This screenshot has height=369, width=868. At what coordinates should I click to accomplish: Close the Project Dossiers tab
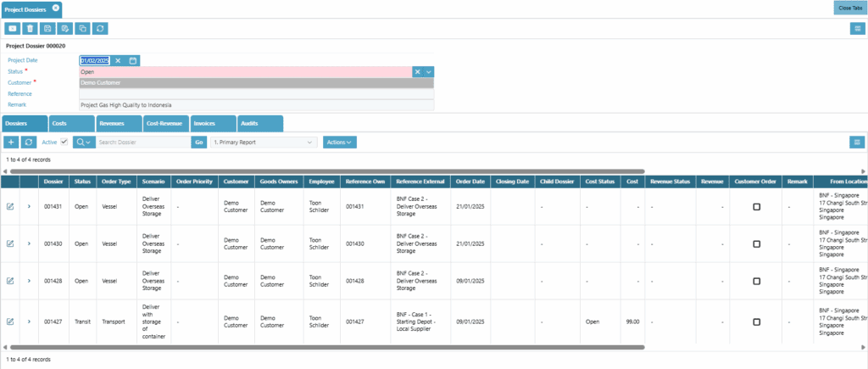click(55, 8)
